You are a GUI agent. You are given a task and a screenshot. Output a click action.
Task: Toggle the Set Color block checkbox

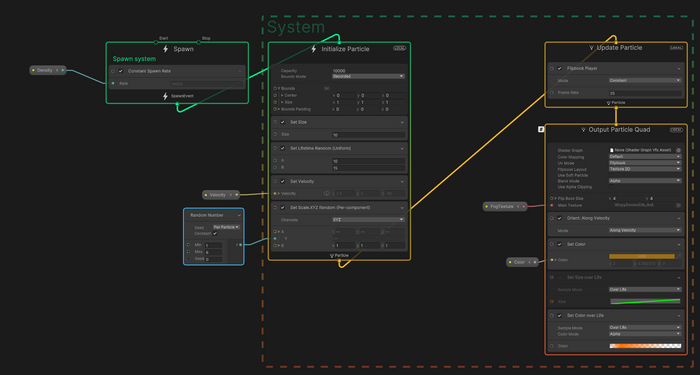coord(559,244)
